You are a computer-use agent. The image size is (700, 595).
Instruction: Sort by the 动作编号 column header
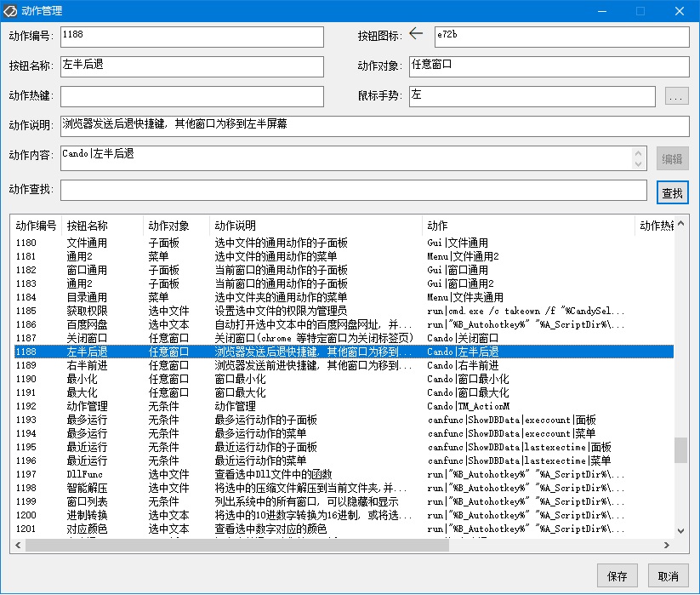[x=37, y=226]
